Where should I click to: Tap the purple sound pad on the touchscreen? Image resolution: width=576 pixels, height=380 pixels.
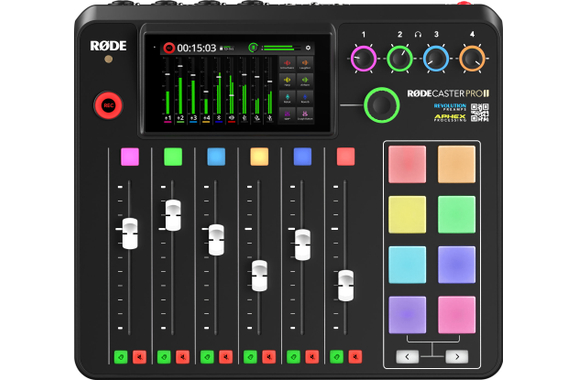[287, 114]
